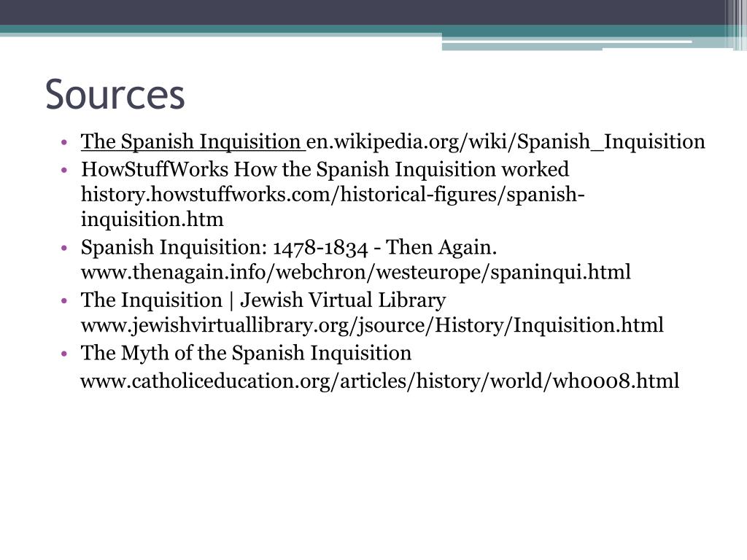Viewport: 747px width, 560px height.
Task: Click the inquisition.htm text line
Action: tap(152, 219)
